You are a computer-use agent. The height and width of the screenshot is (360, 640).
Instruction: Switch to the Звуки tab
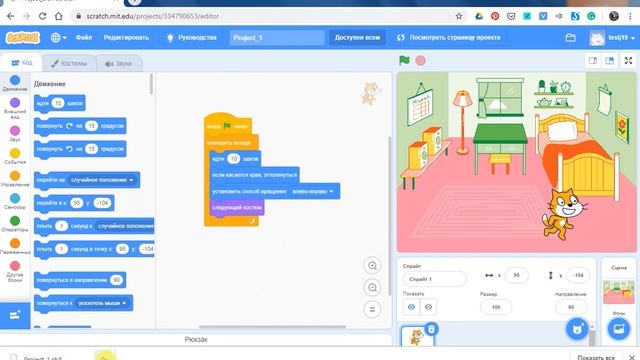tap(119, 63)
